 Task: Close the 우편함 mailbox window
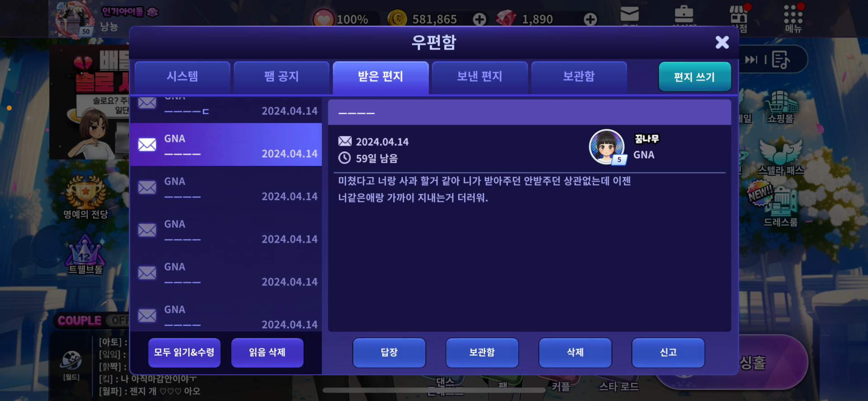point(722,42)
